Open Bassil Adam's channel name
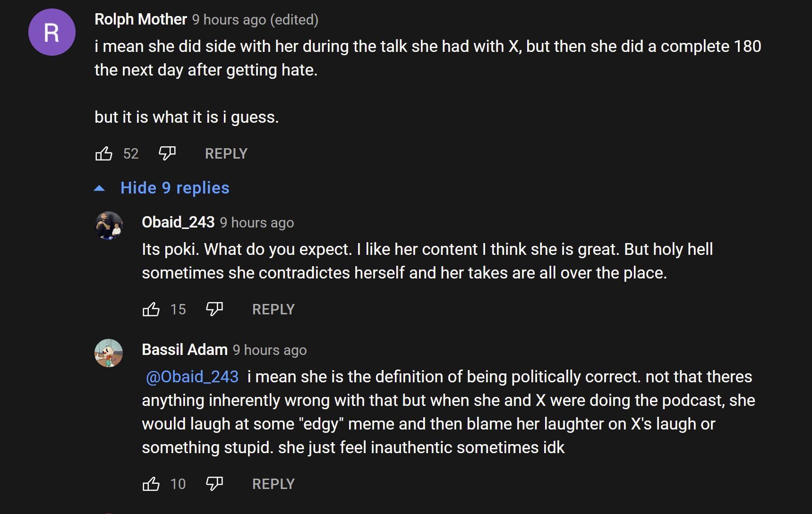812x514 pixels. [x=185, y=350]
